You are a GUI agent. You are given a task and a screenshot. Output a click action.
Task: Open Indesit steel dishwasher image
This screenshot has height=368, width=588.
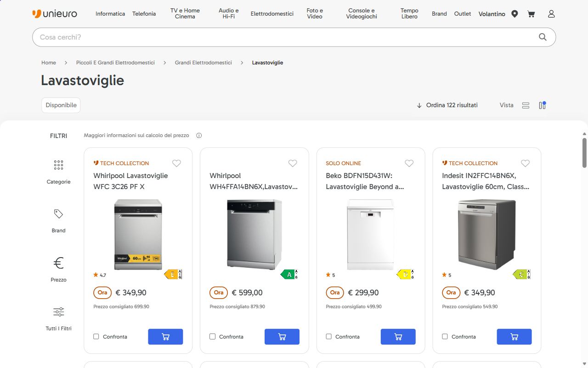click(487, 234)
